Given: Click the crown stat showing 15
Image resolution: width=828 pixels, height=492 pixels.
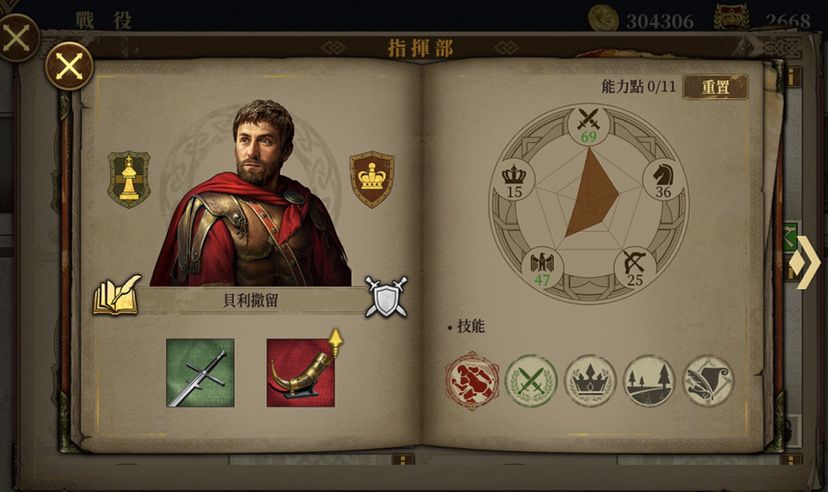Looking at the screenshot, I should 514,180.
